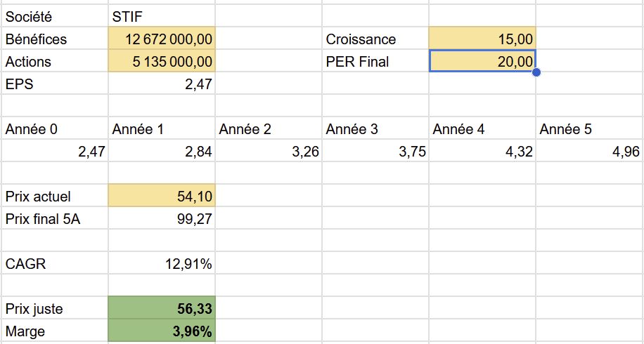Click the Année 1 value 2,84

click(162, 152)
